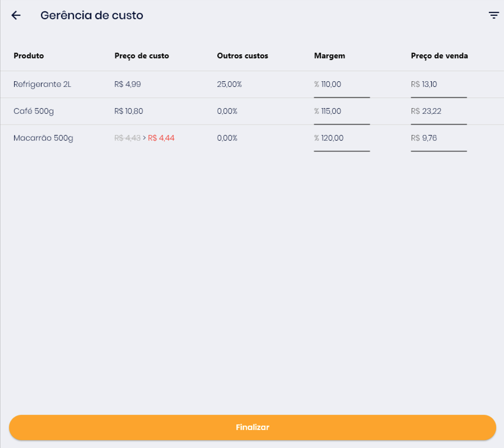The width and height of the screenshot is (504, 448).
Task: Edit the Macarrão 500g margin field
Action: tap(342, 139)
